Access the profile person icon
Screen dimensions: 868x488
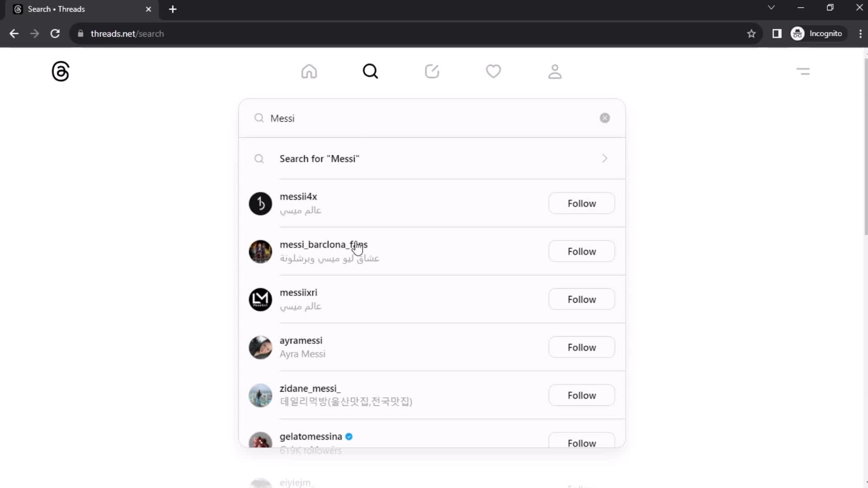[554, 71]
